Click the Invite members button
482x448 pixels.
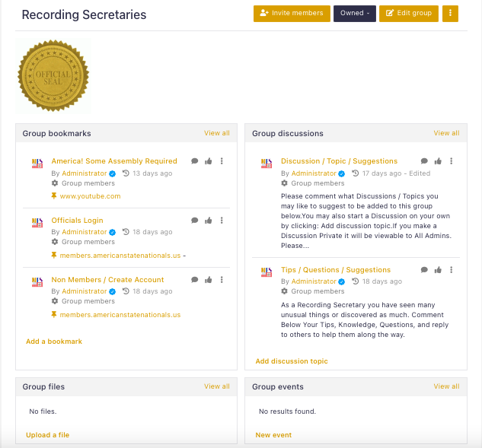292,13
